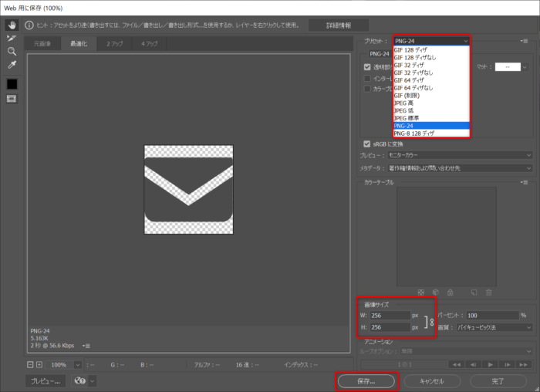Toggle the sRGB に変換 checkbox
This screenshot has height=392, width=540.
tap(367, 144)
